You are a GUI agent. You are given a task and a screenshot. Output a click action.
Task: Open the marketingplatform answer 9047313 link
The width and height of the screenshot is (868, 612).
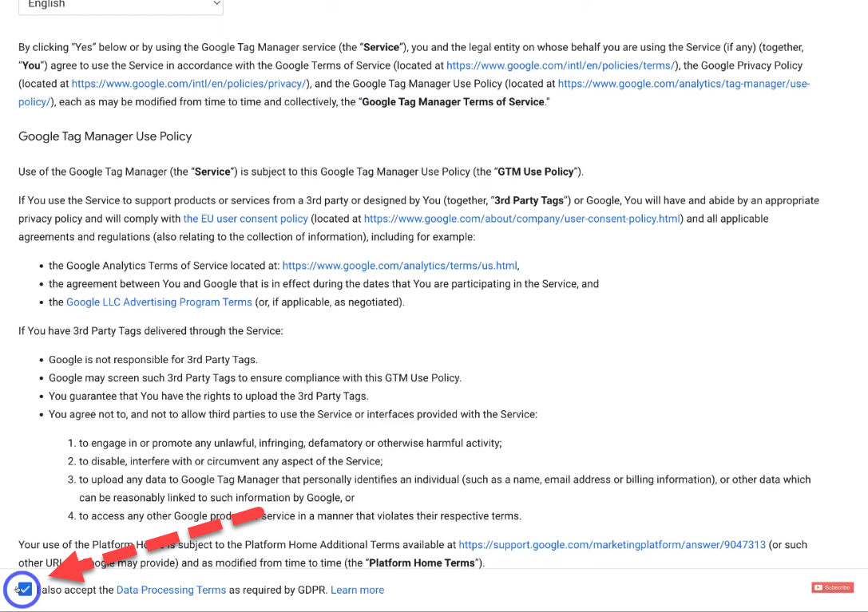coord(612,544)
